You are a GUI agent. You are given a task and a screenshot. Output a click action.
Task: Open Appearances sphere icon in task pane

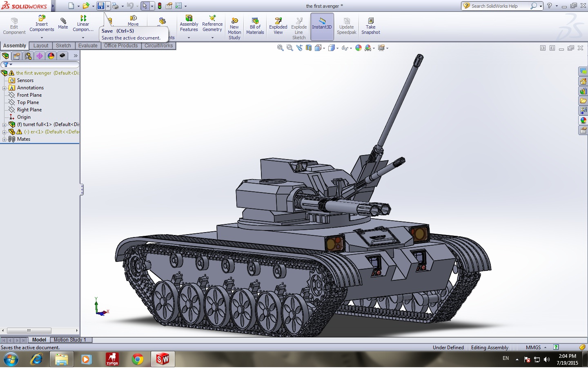[x=583, y=120]
